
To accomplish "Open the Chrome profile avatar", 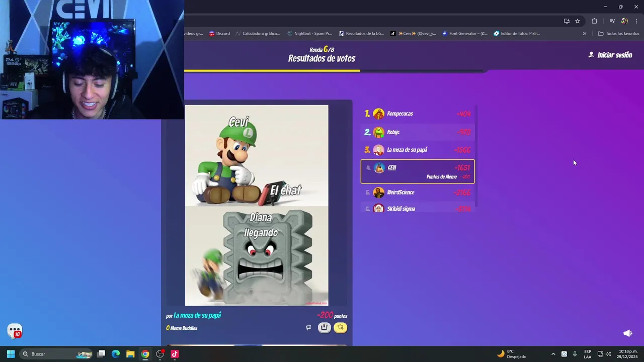I will [624, 21].
